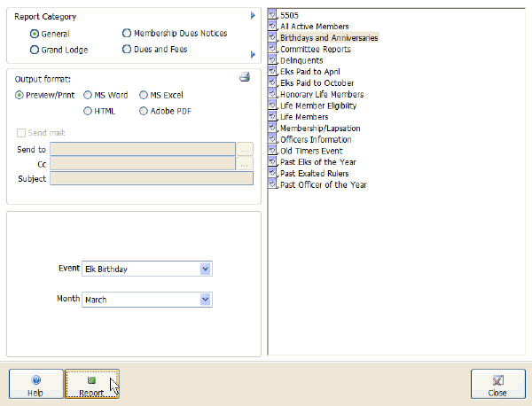Open the Event dropdown list
This screenshot has height=406, width=532.
[x=206, y=269]
